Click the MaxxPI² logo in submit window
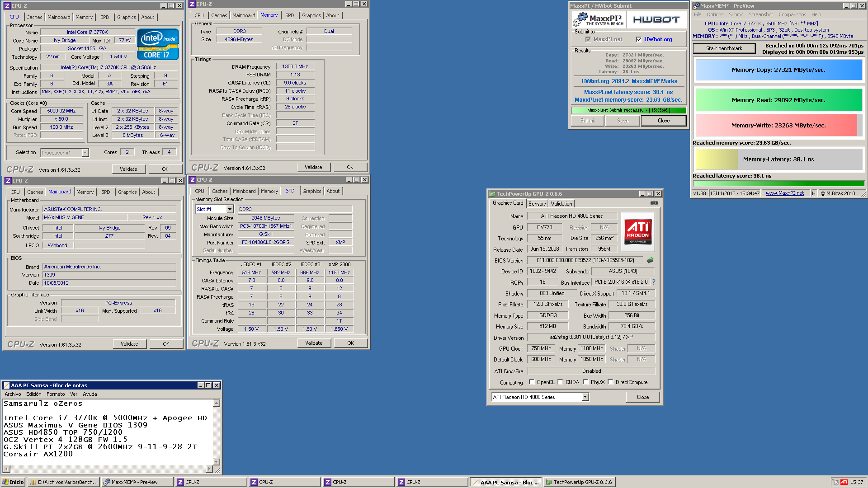The image size is (868, 488). pyautogui.click(x=599, y=19)
